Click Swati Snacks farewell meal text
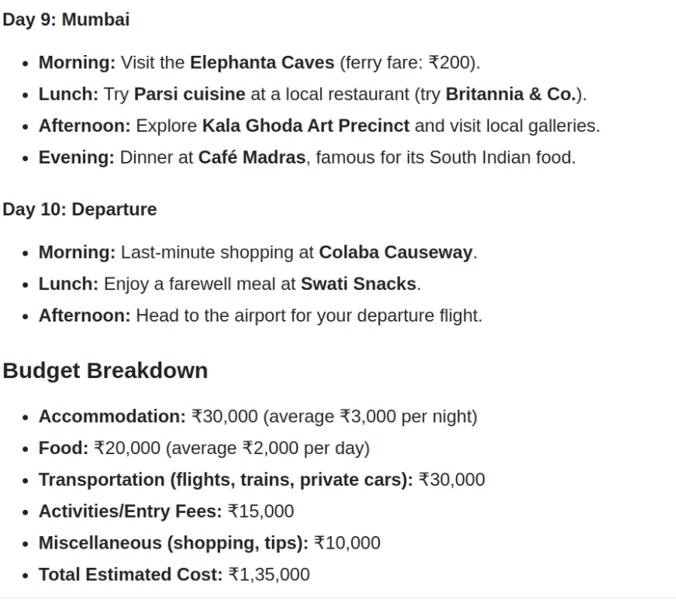 (358, 284)
